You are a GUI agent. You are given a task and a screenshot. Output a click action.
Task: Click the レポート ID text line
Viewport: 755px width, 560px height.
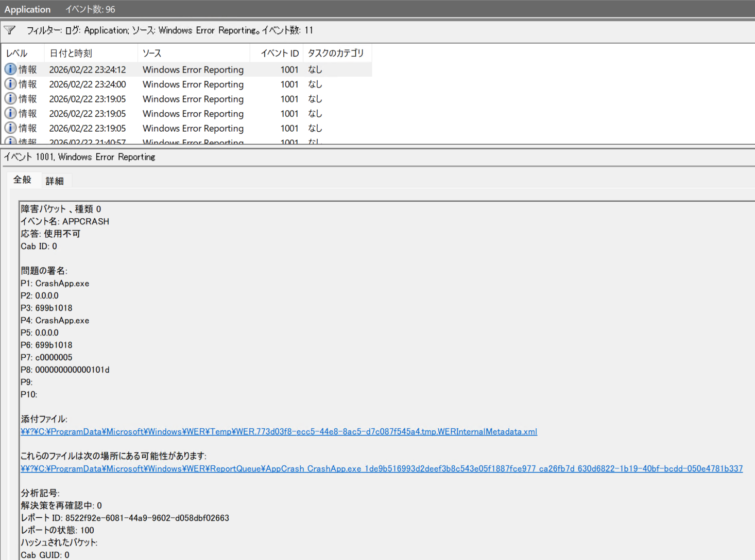125,518
